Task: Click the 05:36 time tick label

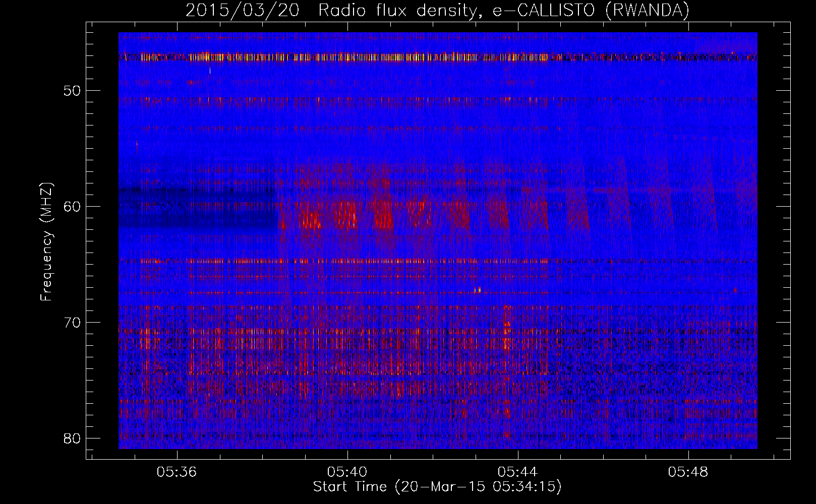Action: 177,472
